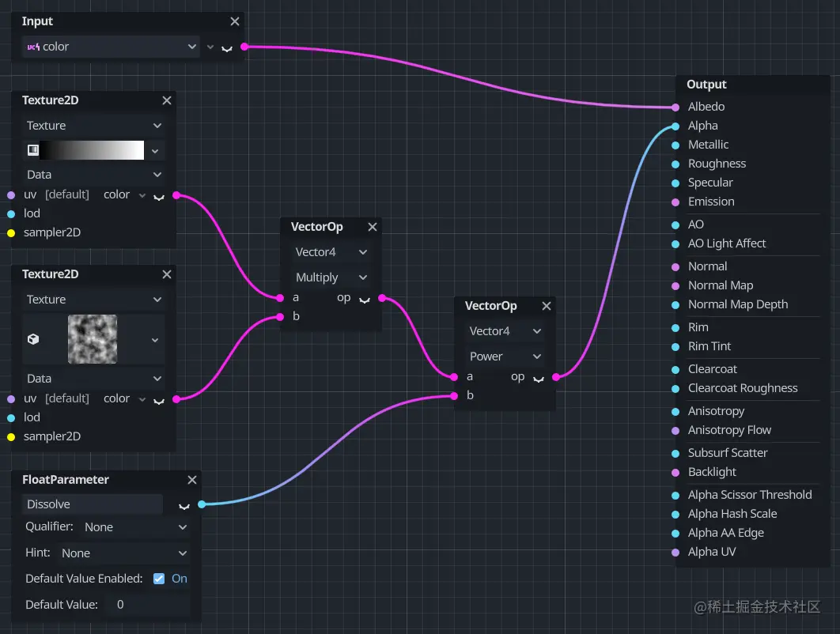The height and width of the screenshot is (634, 840).
Task: Open the Input color selection dropdown
Action: (x=111, y=47)
